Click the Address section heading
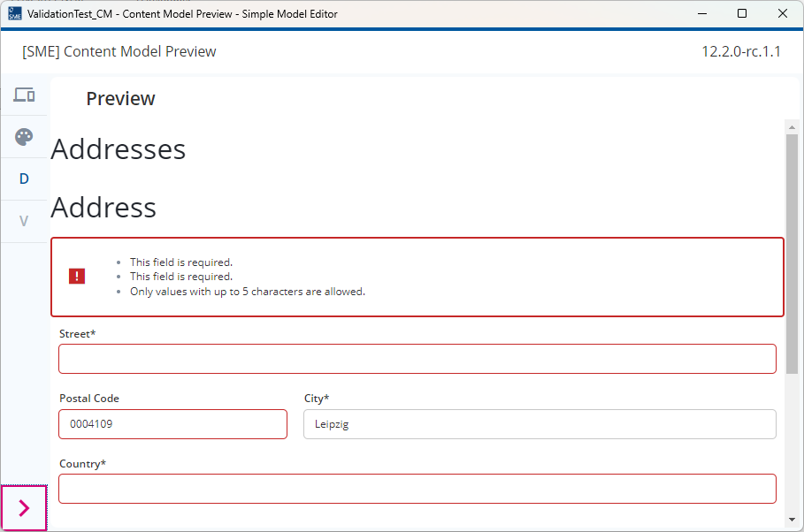Image resolution: width=804 pixels, height=532 pixels. tap(103, 207)
